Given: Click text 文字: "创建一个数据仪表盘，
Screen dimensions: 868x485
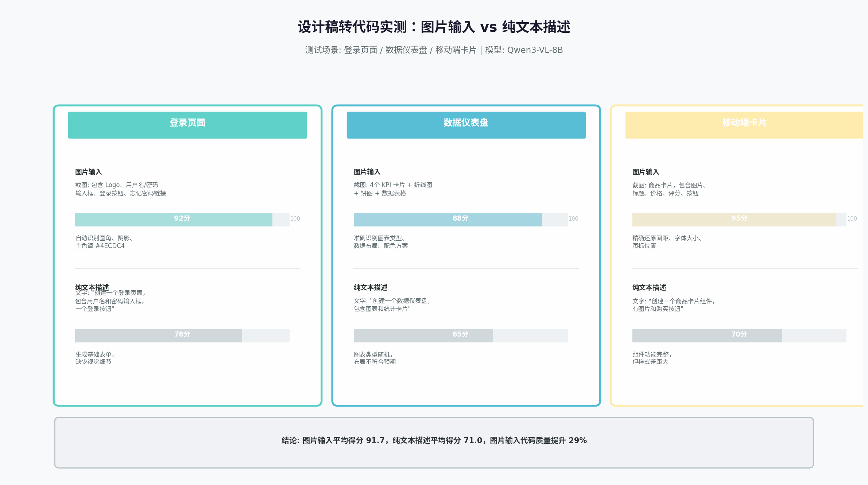Looking at the screenshot, I should (392, 301).
